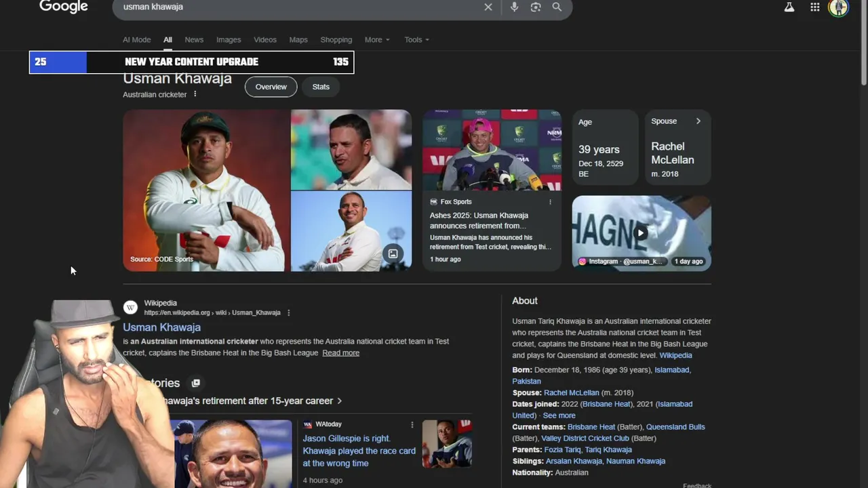
Task: Click the magnifying glass search icon
Action: click(x=557, y=7)
